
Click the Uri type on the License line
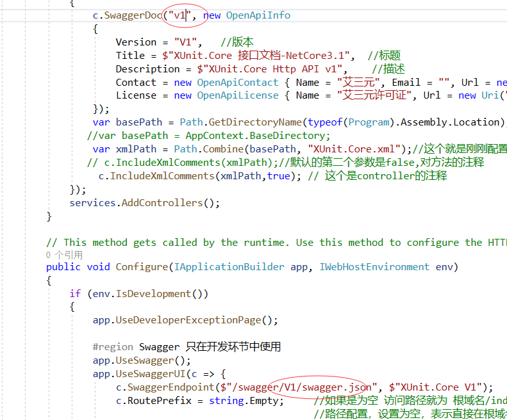490,95
